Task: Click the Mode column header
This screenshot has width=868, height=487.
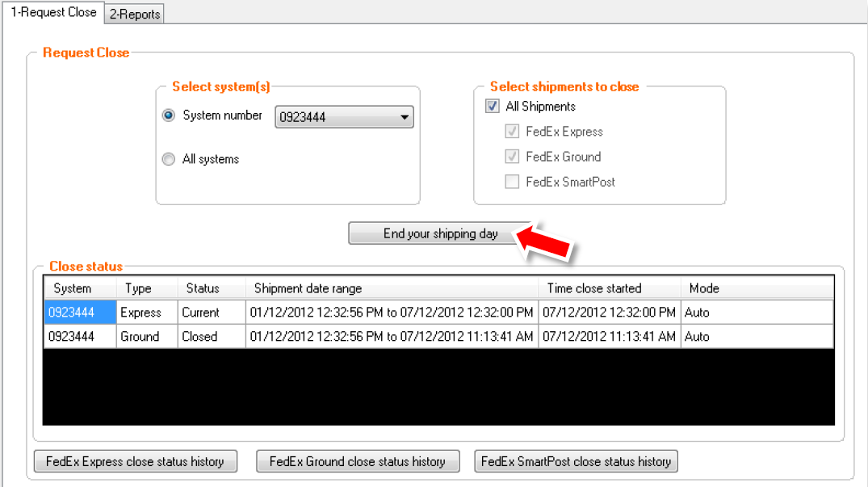Action: [757, 288]
